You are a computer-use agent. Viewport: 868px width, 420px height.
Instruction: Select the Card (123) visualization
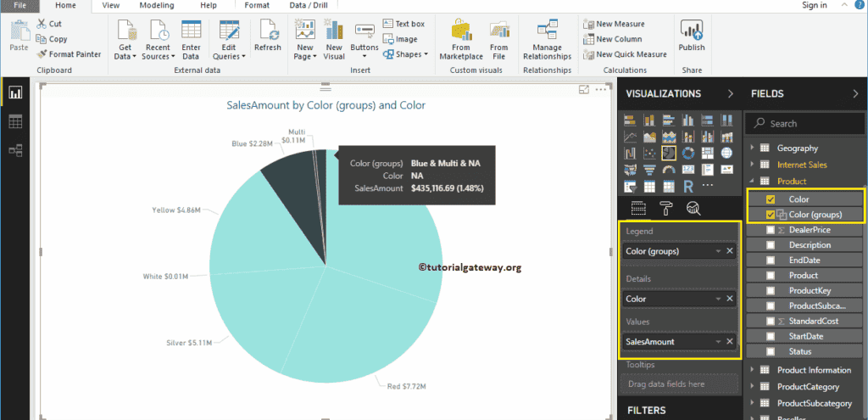click(688, 170)
